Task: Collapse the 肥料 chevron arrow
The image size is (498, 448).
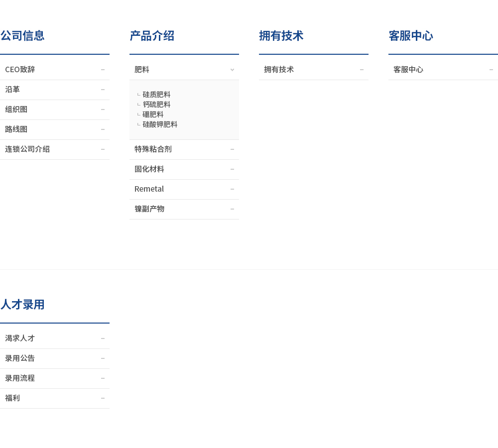Action: (x=232, y=70)
